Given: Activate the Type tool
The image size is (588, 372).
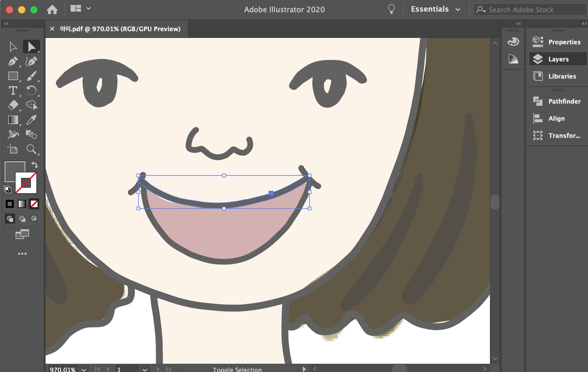Looking at the screenshot, I should (13, 91).
